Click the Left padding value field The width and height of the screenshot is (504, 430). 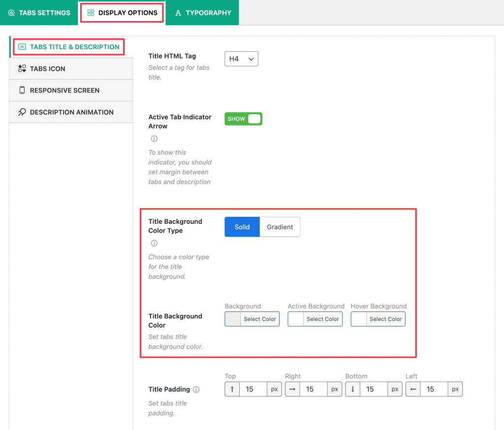pyautogui.click(x=434, y=389)
